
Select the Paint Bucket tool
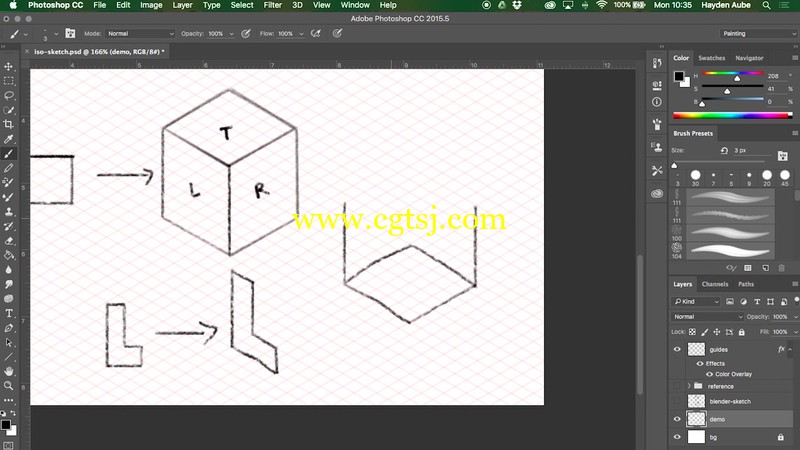pos(9,255)
